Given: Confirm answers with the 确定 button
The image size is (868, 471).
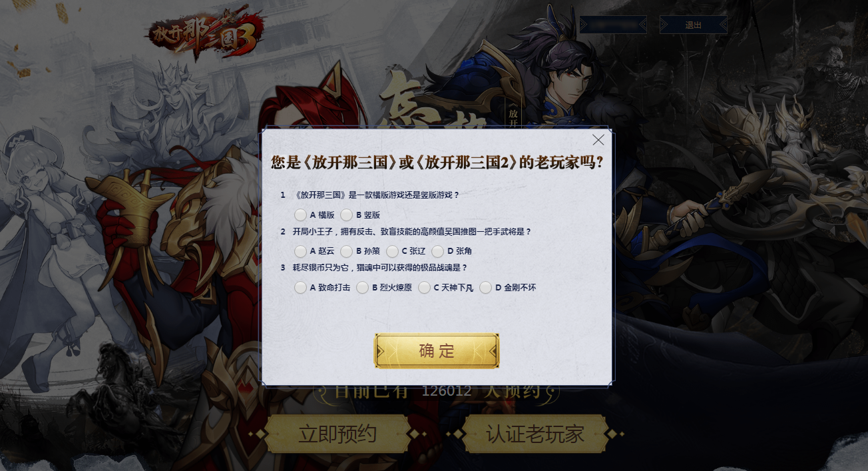Looking at the screenshot, I should click(x=437, y=351).
